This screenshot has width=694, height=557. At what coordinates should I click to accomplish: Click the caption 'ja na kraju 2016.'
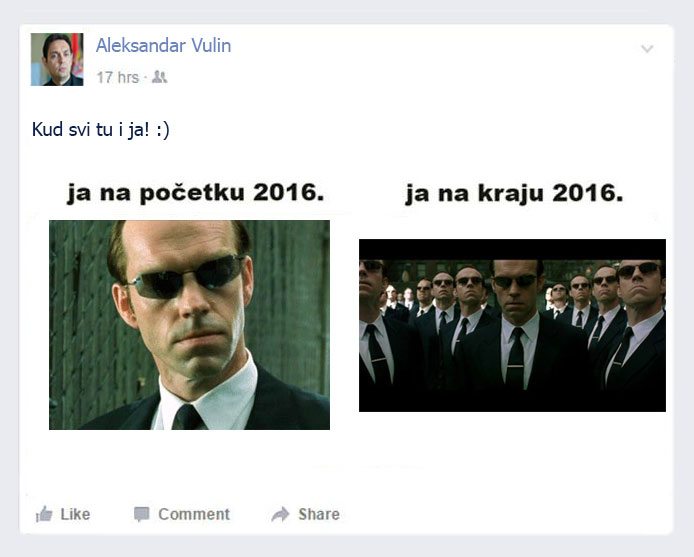[514, 194]
